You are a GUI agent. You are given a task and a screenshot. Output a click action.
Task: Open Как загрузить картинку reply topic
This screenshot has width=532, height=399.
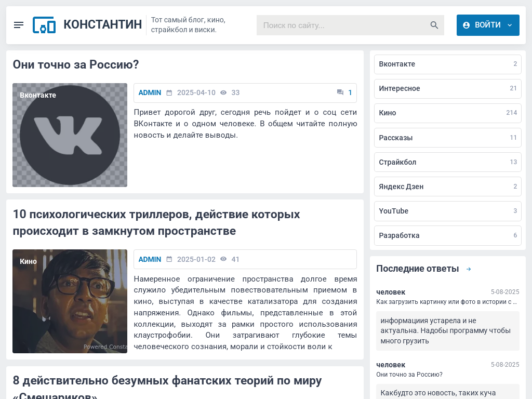point(446,302)
